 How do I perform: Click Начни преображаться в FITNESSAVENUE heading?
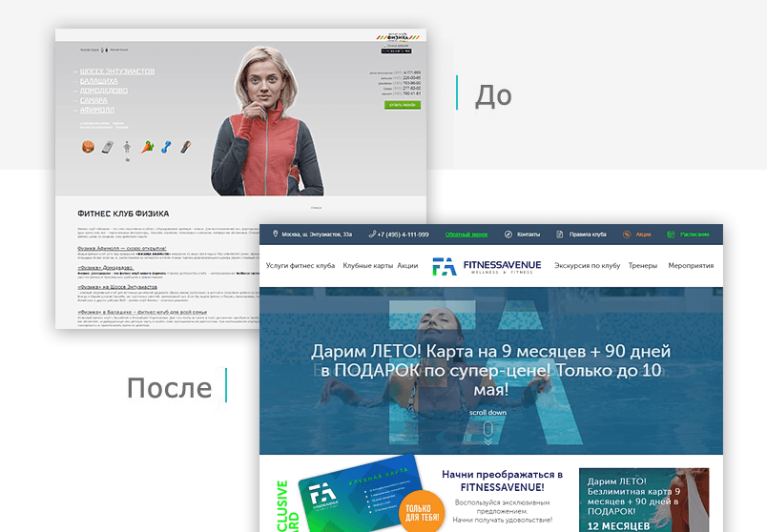tap(502, 481)
